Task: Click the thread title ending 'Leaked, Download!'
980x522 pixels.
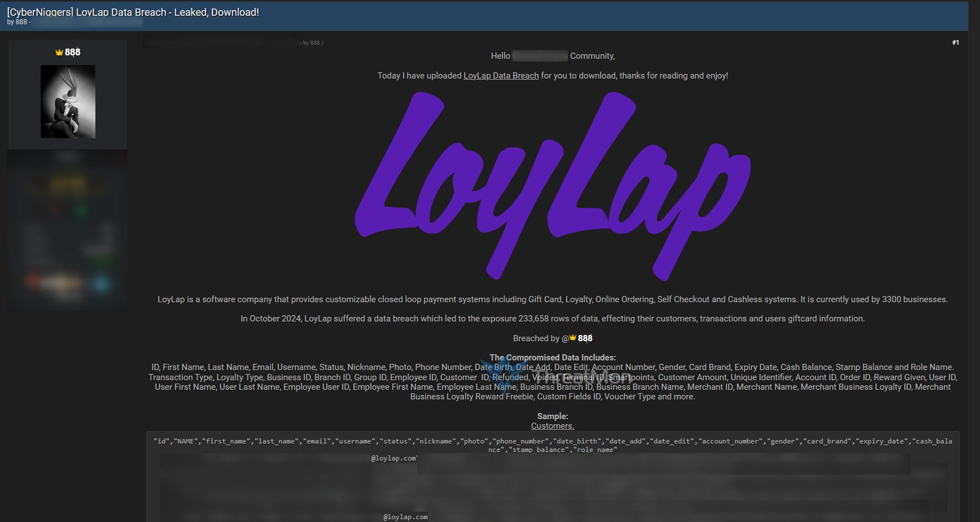Action: tap(133, 12)
